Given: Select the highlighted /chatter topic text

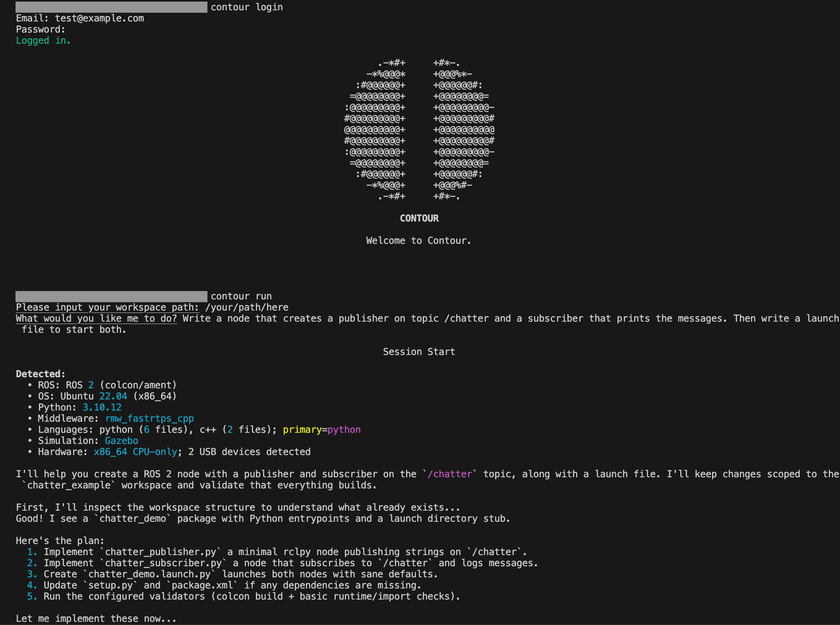Looking at the screenshot, I should (450, 474).
